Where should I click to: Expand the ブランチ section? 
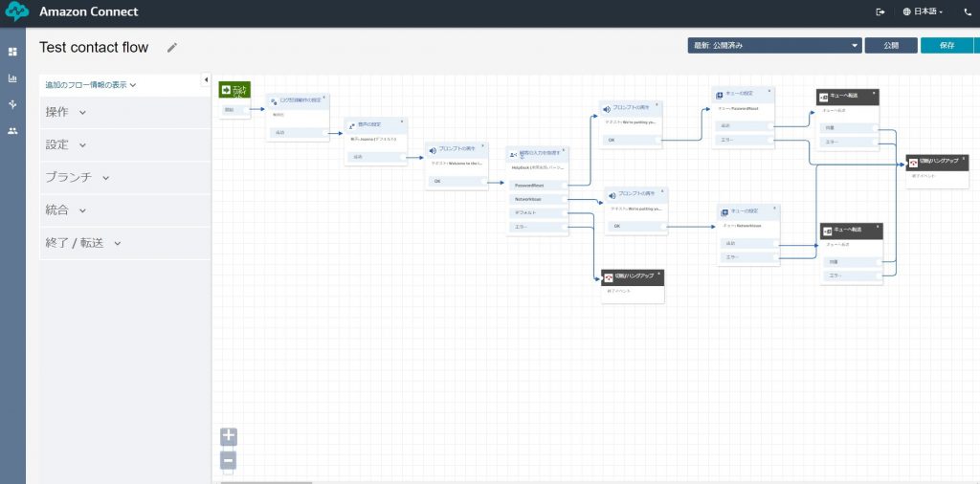[78, 178]
